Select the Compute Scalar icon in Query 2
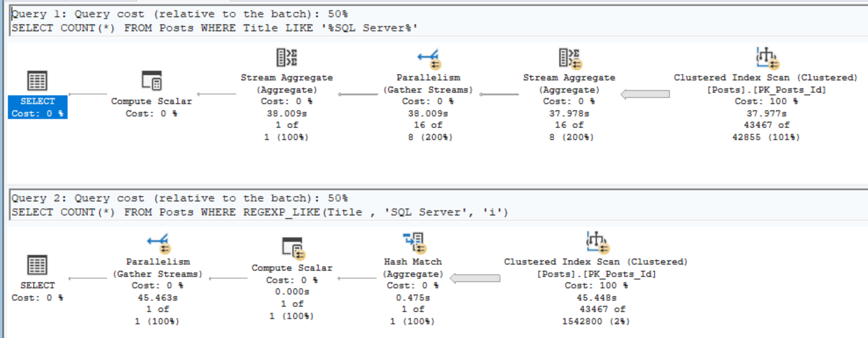This screenshot has height=338, width=868. (292, 248)
